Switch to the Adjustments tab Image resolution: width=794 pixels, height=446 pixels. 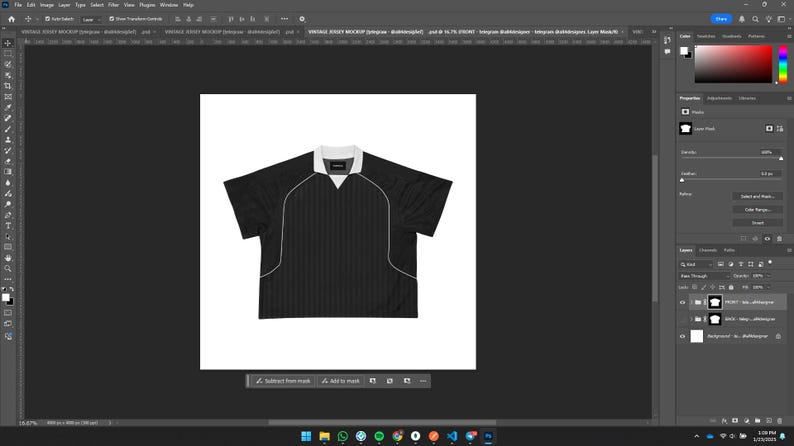(719, 98)
